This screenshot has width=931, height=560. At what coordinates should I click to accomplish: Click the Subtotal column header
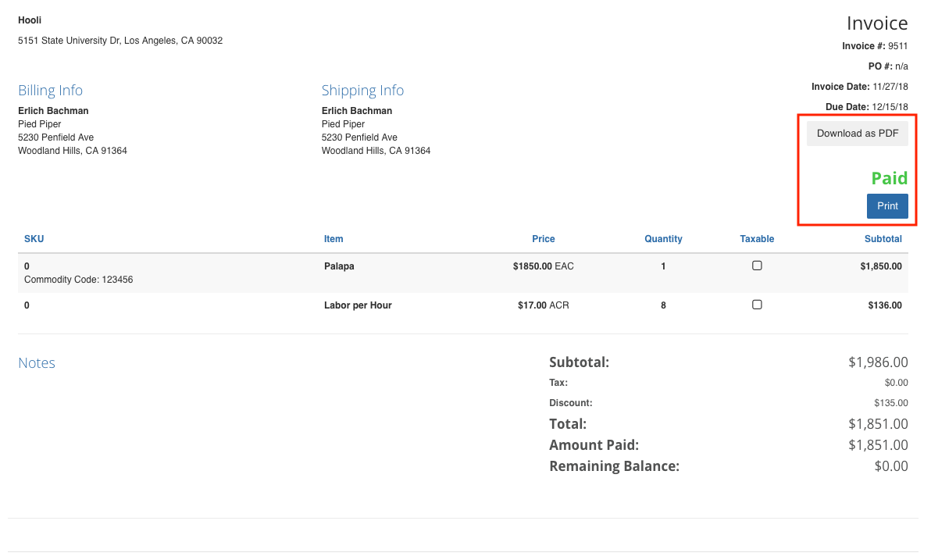tap(883, 239)
